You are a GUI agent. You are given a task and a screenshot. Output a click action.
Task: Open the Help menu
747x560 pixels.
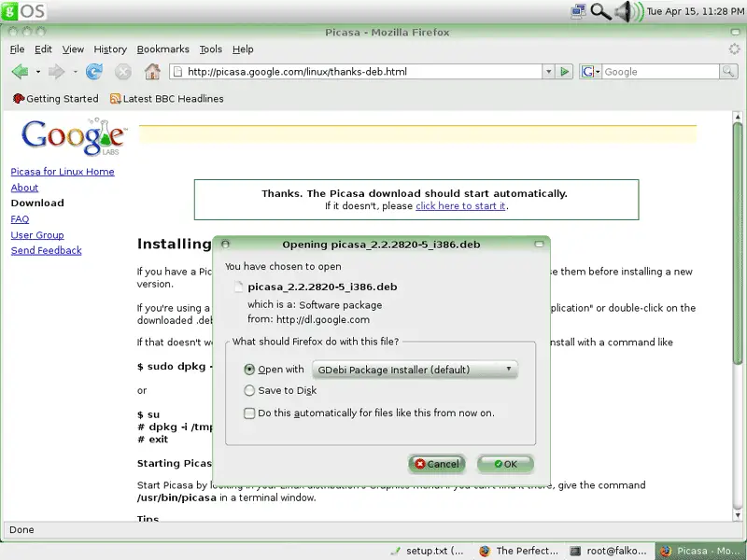(243, 49)
